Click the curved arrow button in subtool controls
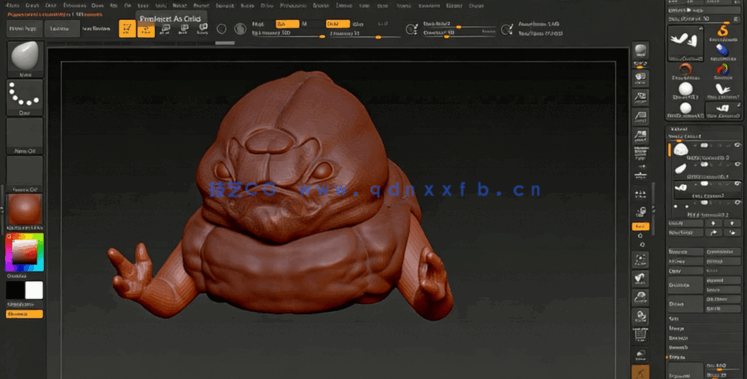Viewport: 747px width, 379px height. click(713, 232)
